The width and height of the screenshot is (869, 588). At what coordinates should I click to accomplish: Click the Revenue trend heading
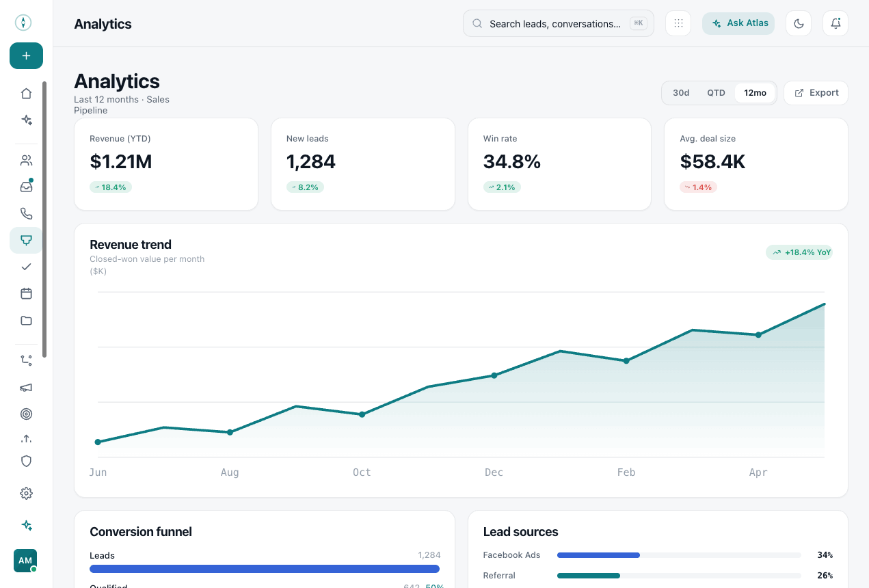point(131,245)
